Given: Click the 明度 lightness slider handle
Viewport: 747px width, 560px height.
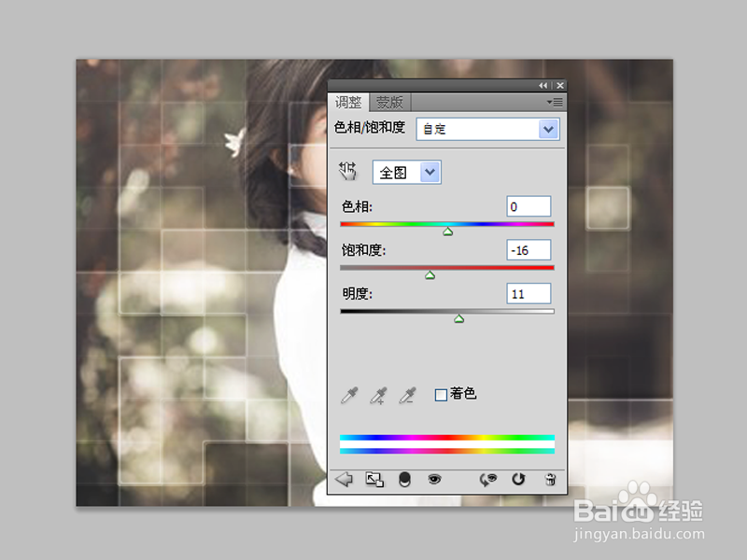Looking at the screenshot, I should click(458, 318).
